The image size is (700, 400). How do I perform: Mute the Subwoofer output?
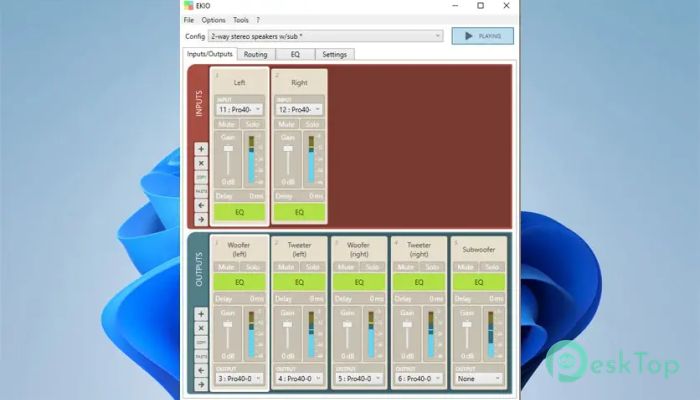pos(466,267)
